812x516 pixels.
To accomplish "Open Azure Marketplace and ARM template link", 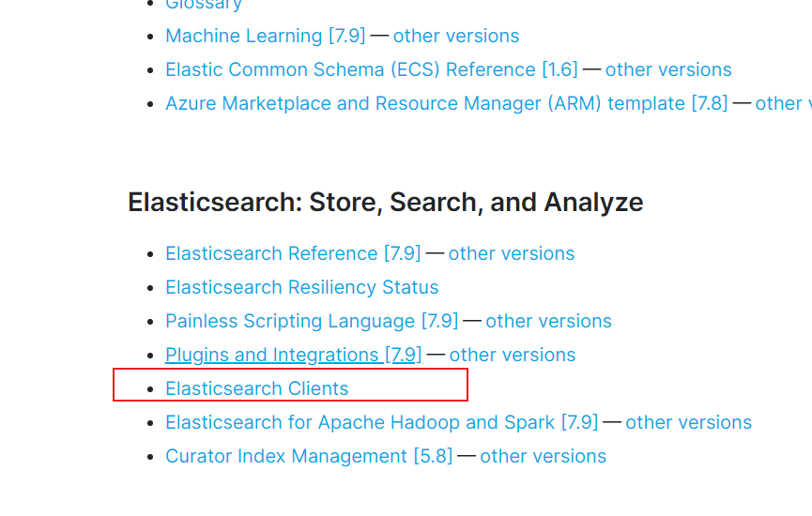I will point(447,103).
